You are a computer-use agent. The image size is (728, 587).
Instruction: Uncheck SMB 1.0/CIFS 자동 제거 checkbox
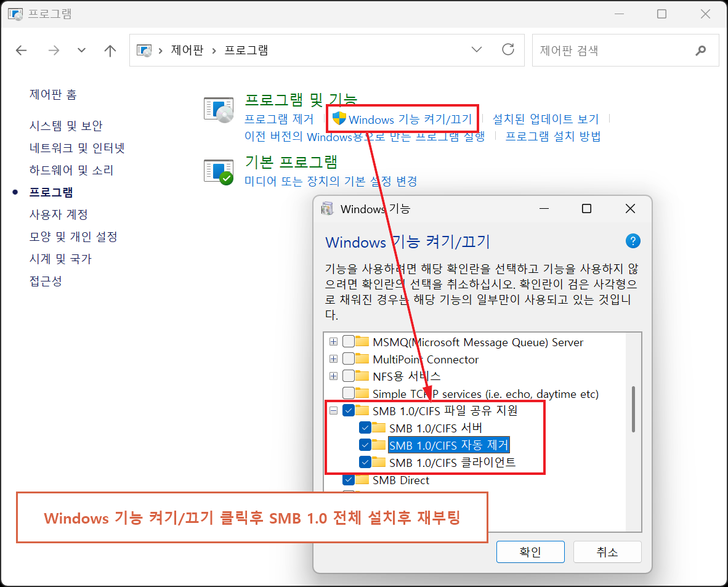tap(365, 445)
